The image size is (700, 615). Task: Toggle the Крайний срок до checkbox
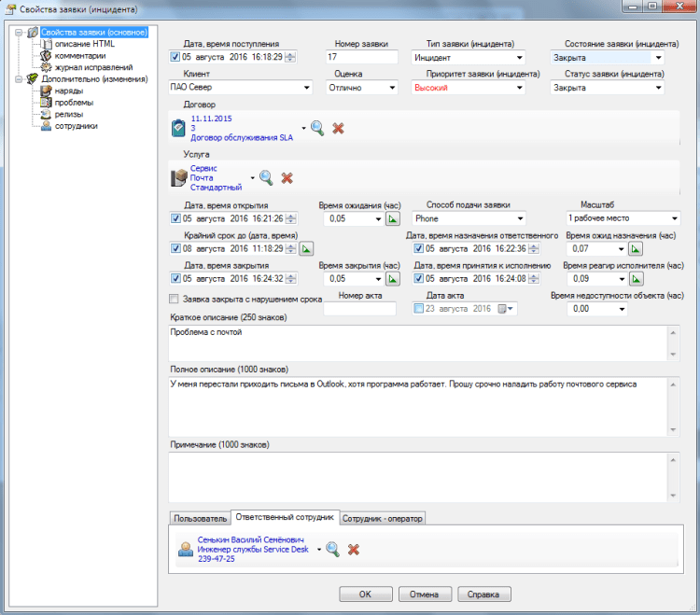click(175, 248)
